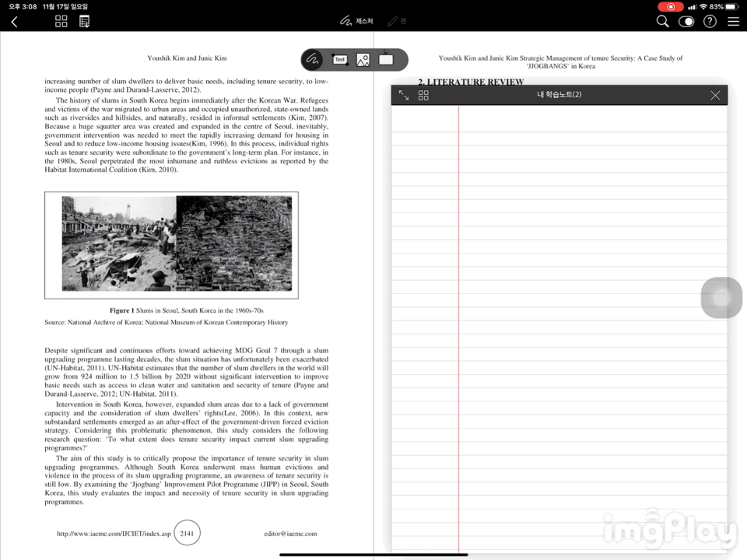Click the editor@iaeme.com email
Image resolution: width=747 pixels, height=560 pixels.
[290, 534]
